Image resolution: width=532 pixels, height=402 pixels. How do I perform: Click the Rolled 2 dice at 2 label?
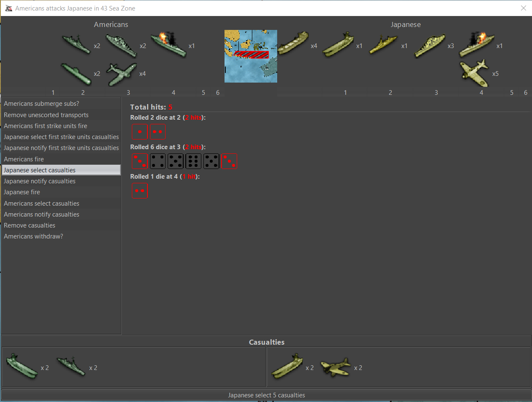tap(168, 118)
